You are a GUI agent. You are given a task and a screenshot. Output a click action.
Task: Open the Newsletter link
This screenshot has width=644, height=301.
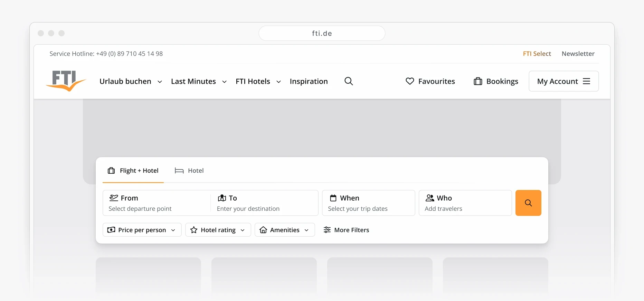578,54
